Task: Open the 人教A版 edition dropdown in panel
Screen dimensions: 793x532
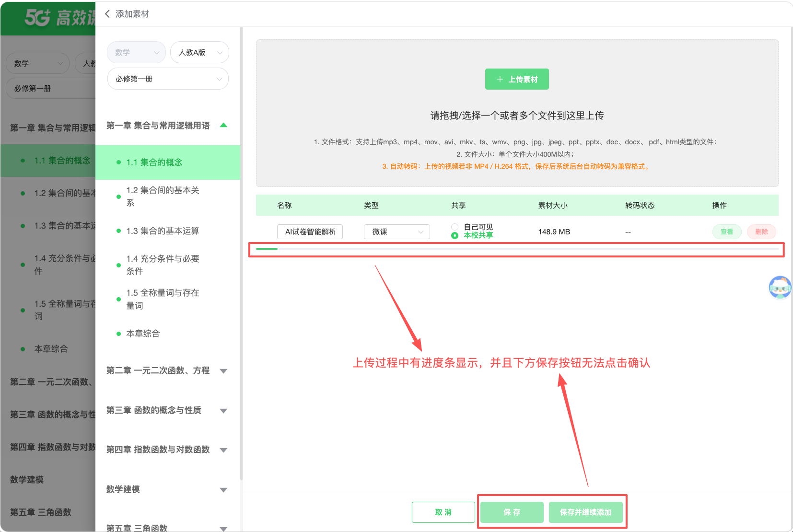Action: (x=199, y=52)
